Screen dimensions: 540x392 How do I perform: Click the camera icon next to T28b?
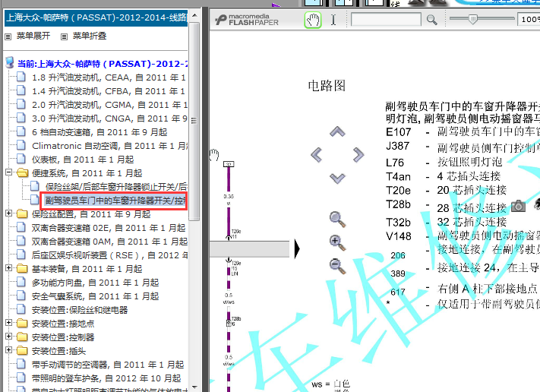tap(518, 206)
